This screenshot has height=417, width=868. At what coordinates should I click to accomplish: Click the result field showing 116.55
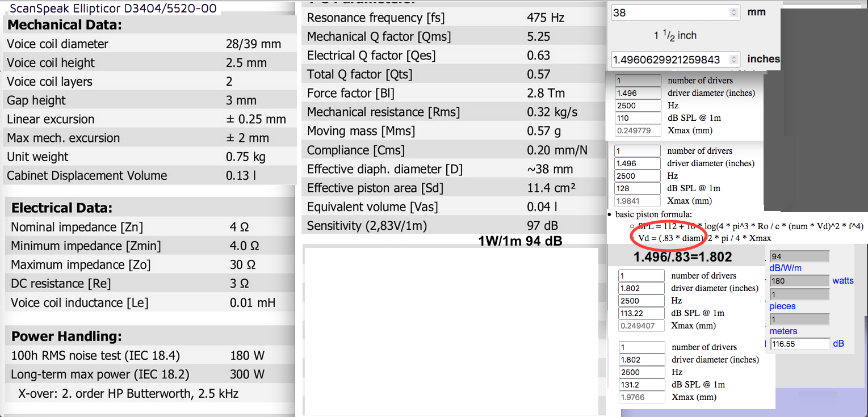[x=799, y=344]
